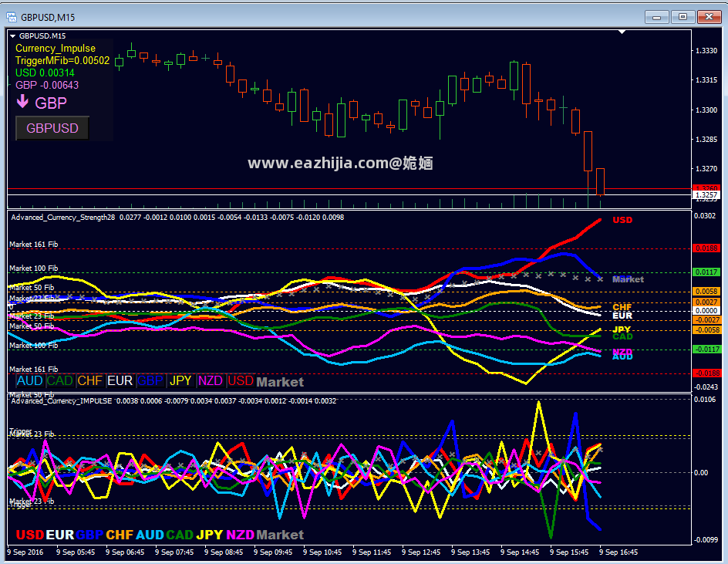Toggle AUD line in Strength28 legend

tap(30, 381)
